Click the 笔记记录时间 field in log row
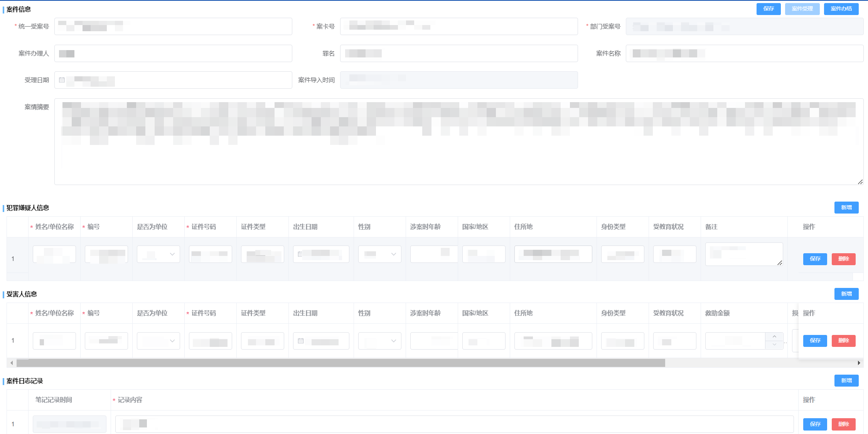The height and width of the screenshot is (434, 868). (69, 424)
